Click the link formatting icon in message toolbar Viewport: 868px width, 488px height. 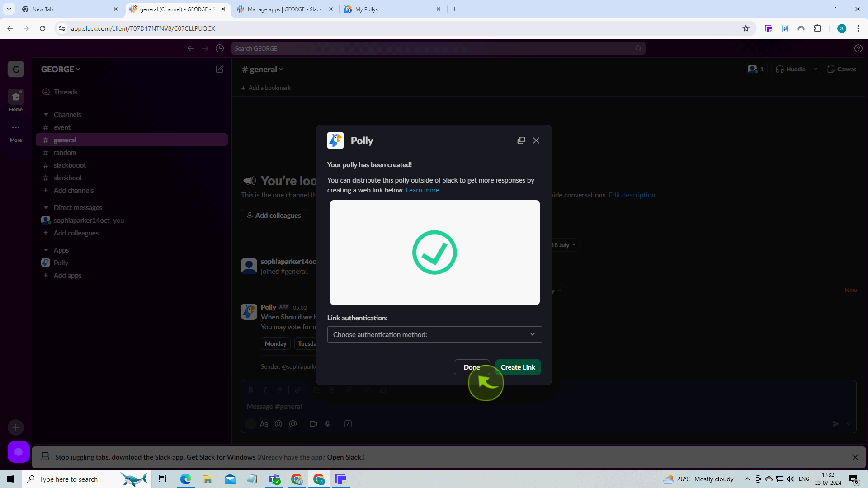[x=298, y=389]
